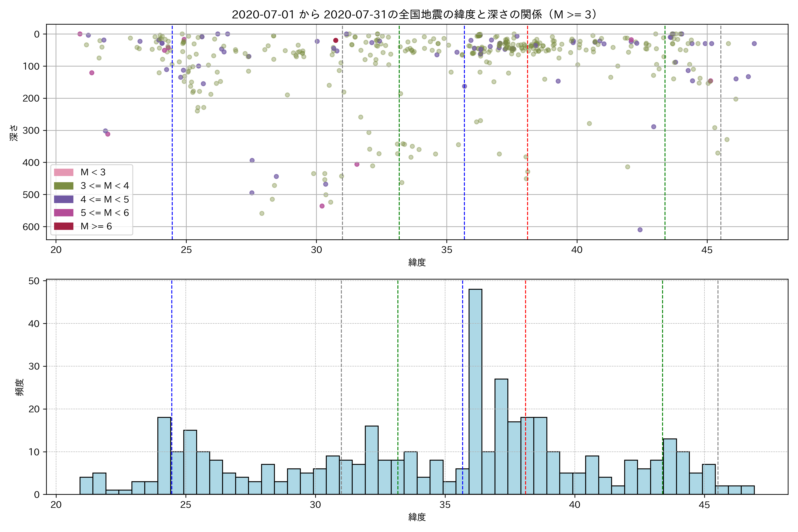Screen dimensions: 798x532
Task: Click the magenta 5 <= M < 6 swatch
Action: pos(63,213)
